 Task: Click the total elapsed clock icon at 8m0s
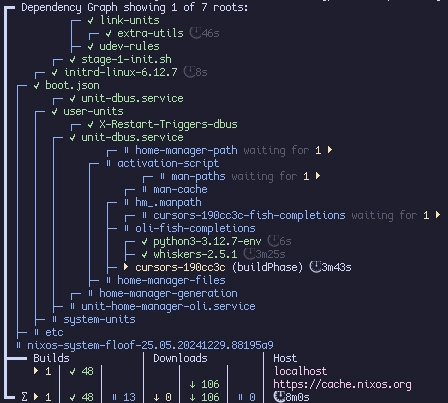point(279,397)
